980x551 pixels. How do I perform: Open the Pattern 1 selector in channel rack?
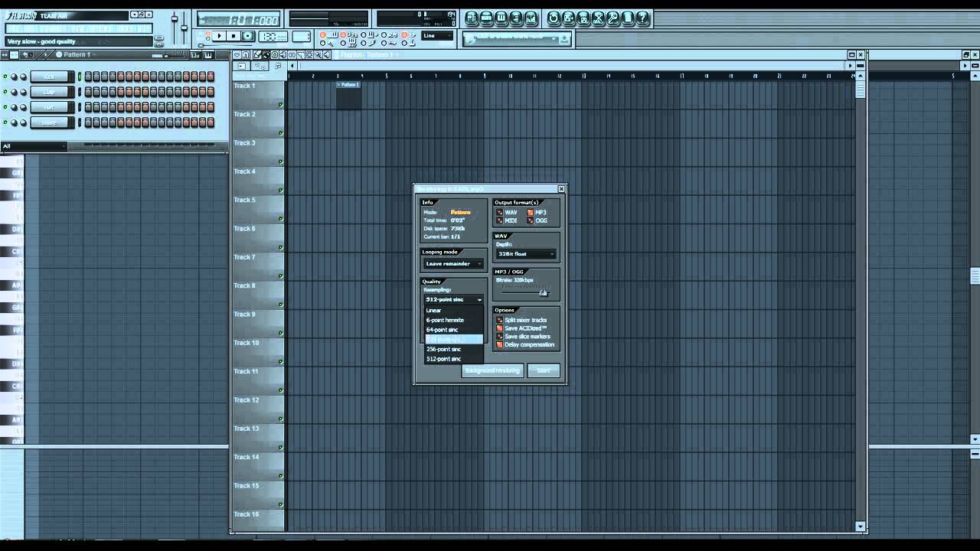point(77,55)
